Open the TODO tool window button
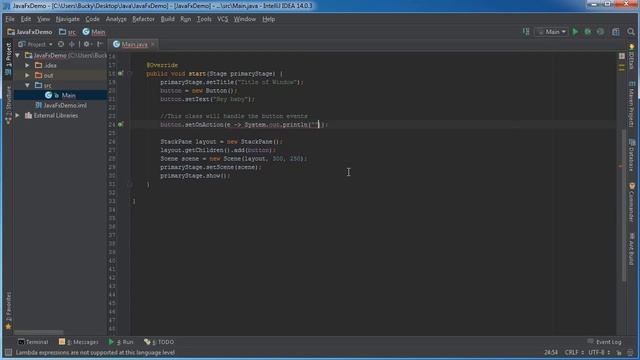This screenshot has height=360, width=640. pyautogui.click(x=159, y=342)
